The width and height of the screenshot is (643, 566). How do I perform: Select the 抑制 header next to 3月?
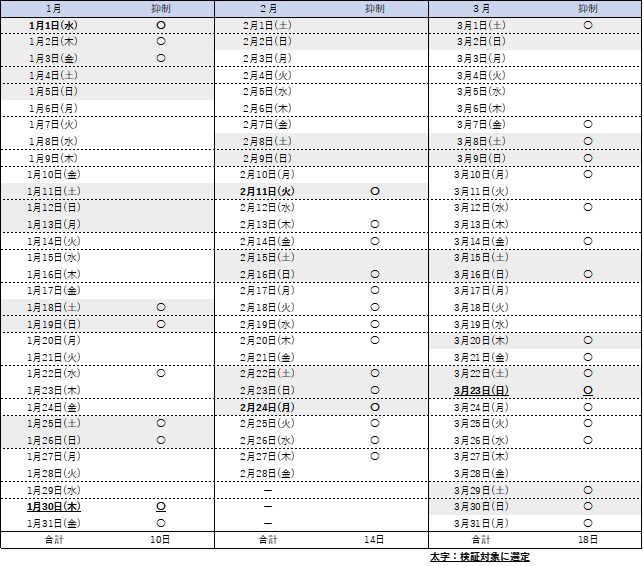[588, 8]
